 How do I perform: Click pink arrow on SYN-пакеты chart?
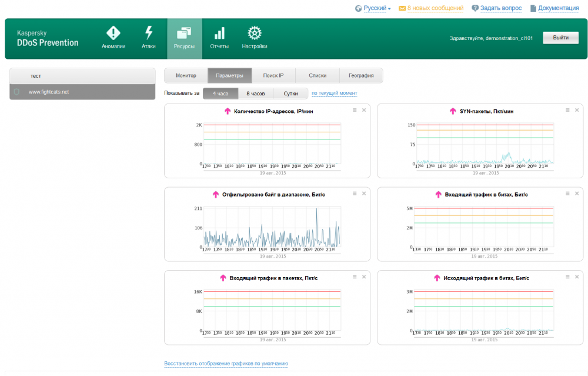[x=452, y=111]
